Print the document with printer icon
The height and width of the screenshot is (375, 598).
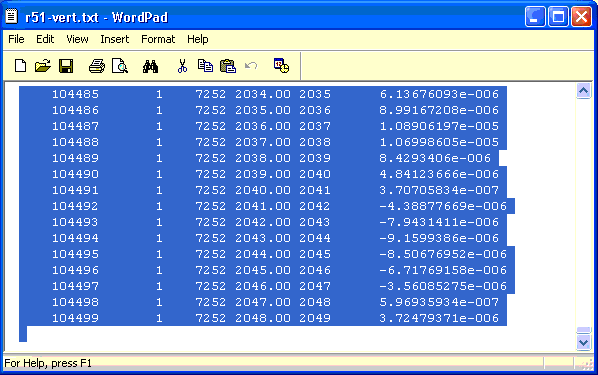click(x=97, y=66)
